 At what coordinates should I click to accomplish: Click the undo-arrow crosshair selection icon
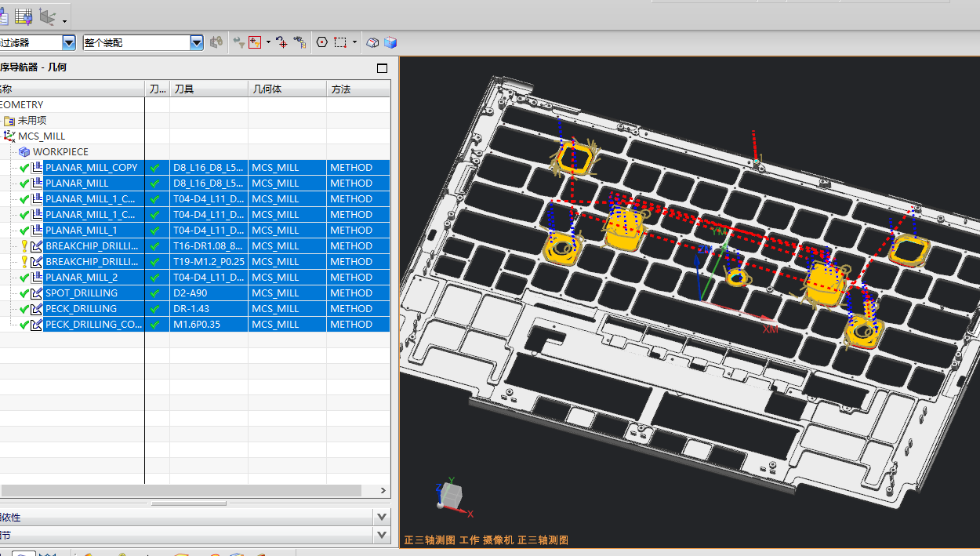[x=281, y=42]
